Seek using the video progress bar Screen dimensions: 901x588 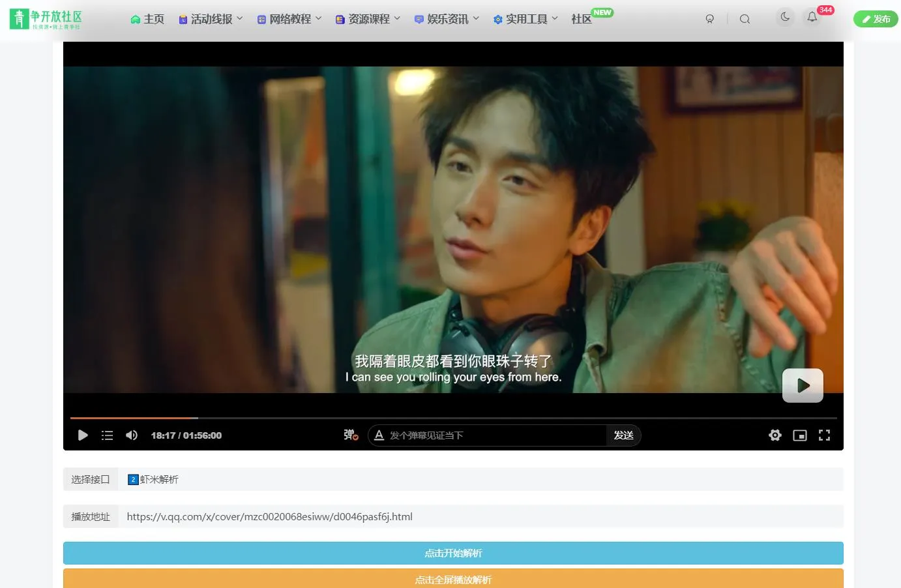click(453, 418)
